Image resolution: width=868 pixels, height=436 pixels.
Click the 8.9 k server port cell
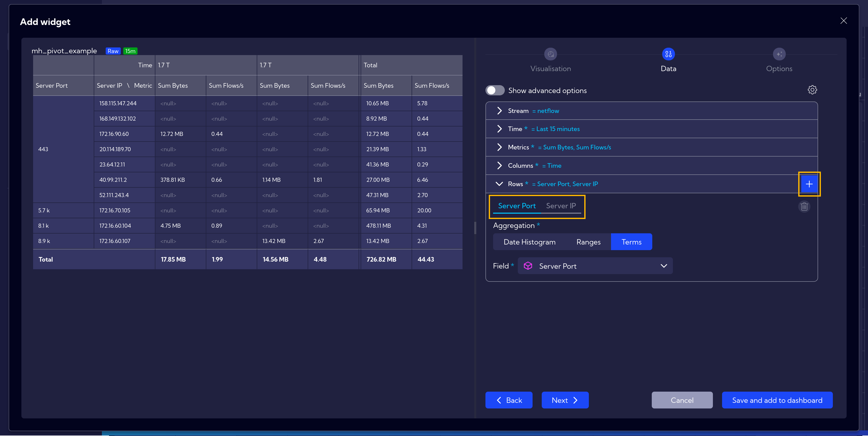[x=63, y=241]
